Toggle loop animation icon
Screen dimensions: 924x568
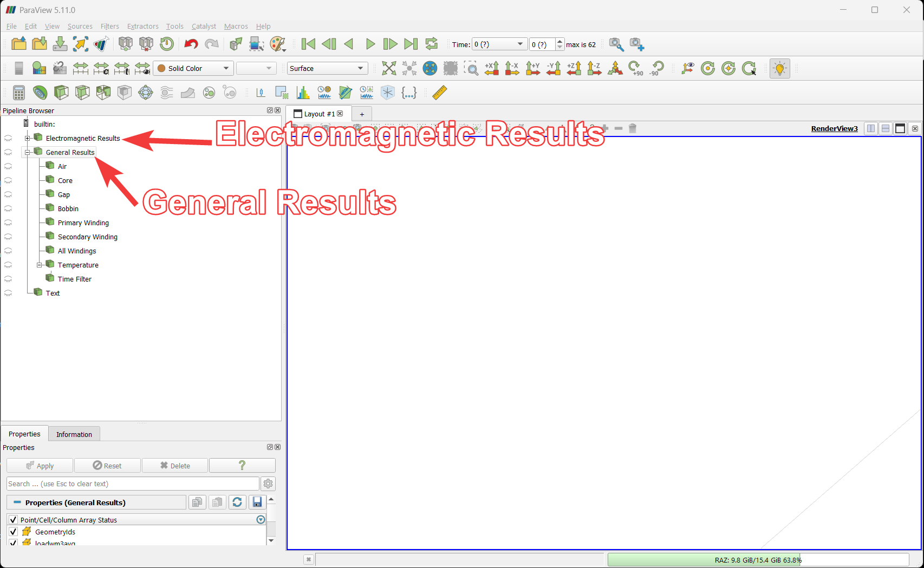coord(432,44)
